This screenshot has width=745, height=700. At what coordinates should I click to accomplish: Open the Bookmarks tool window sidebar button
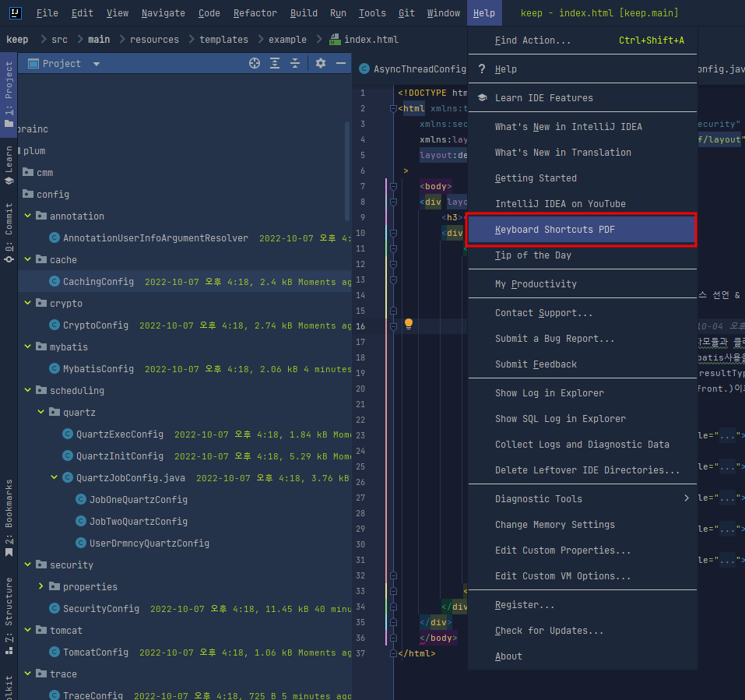click(x=9, y=518)
